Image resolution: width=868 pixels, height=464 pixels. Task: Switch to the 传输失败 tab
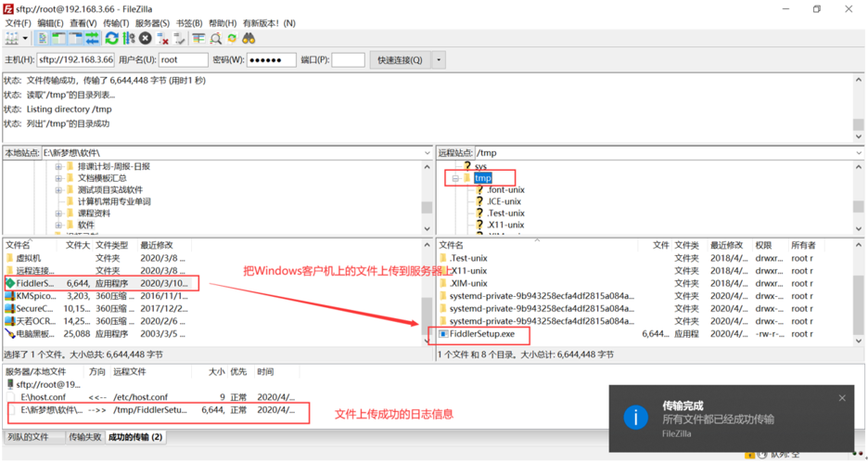(84, 437)
